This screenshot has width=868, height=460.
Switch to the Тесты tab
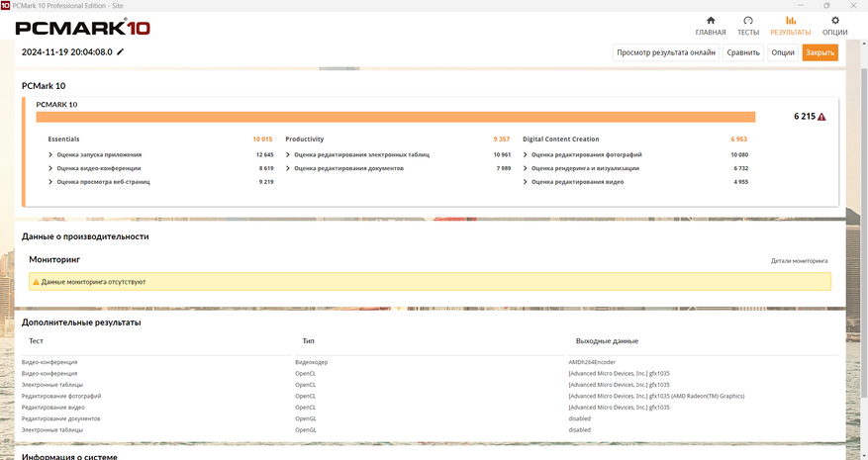pyautogui.click(x=748, y=26)
